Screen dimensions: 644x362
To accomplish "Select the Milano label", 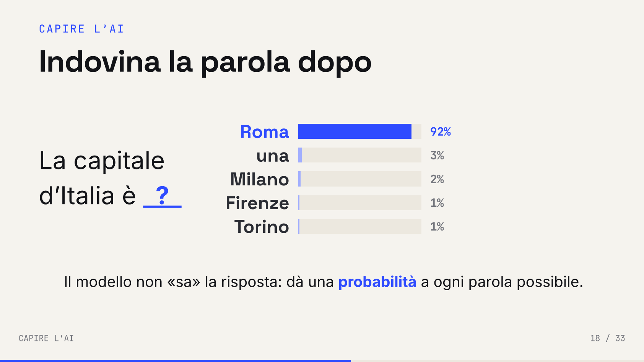I will [260, 179].
